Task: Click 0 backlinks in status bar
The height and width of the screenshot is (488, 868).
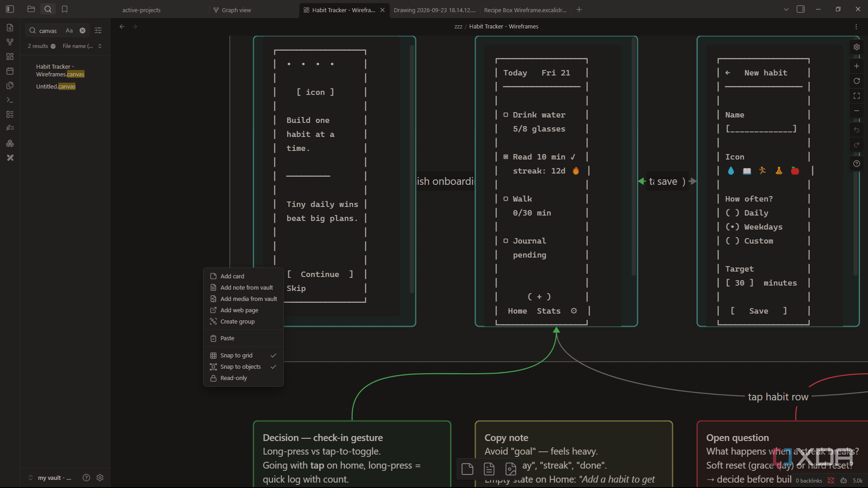Action: pyautogui.click(x=809, y=481)
